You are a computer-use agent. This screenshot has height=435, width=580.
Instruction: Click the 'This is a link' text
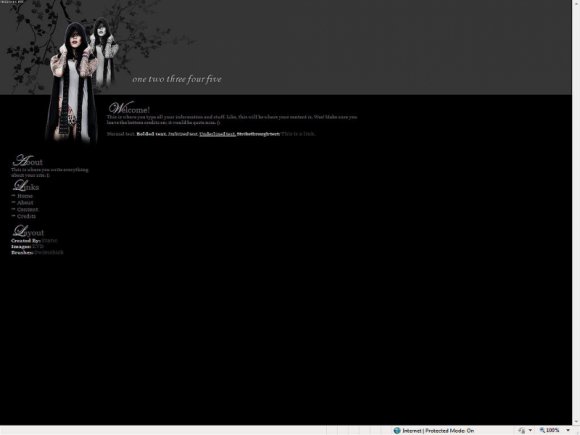(x=298, y=134)
